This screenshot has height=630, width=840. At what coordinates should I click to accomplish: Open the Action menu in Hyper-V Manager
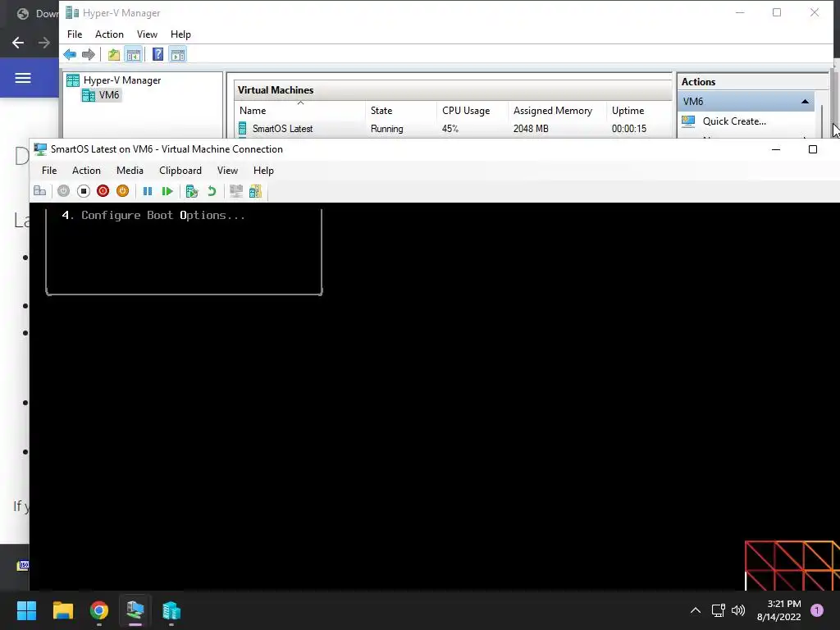point(109,34)
